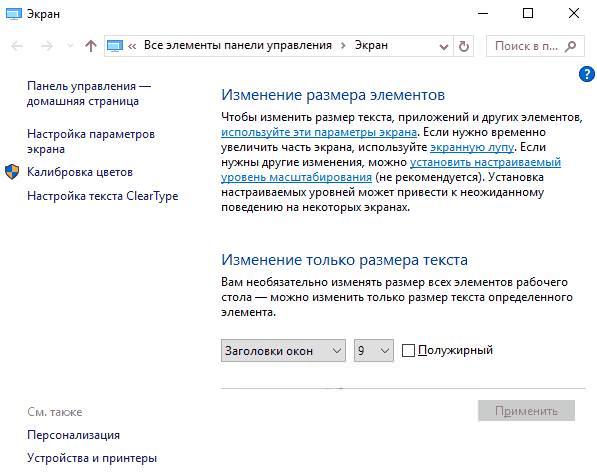
Task: Open the экранную лупу link
Action: (x=472, y=147)
